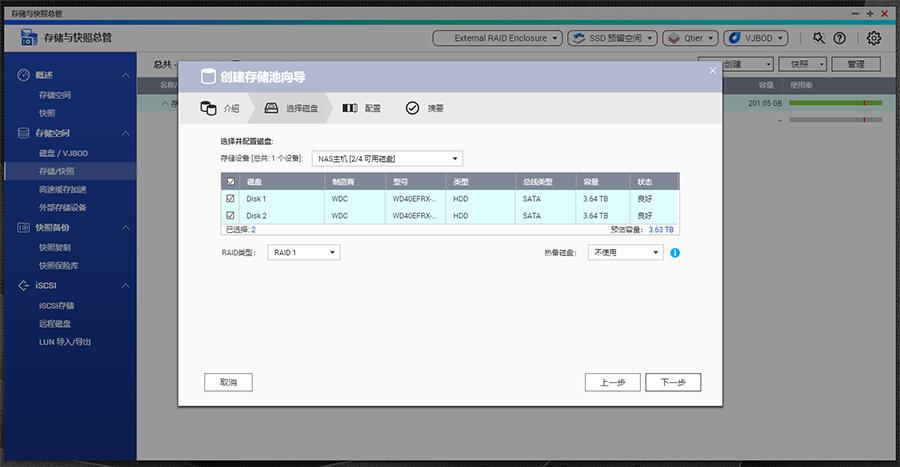Uncheck the Disk 2 checkbox
Viewport: 900px width, 467px height.
click(x=230, y=216)
